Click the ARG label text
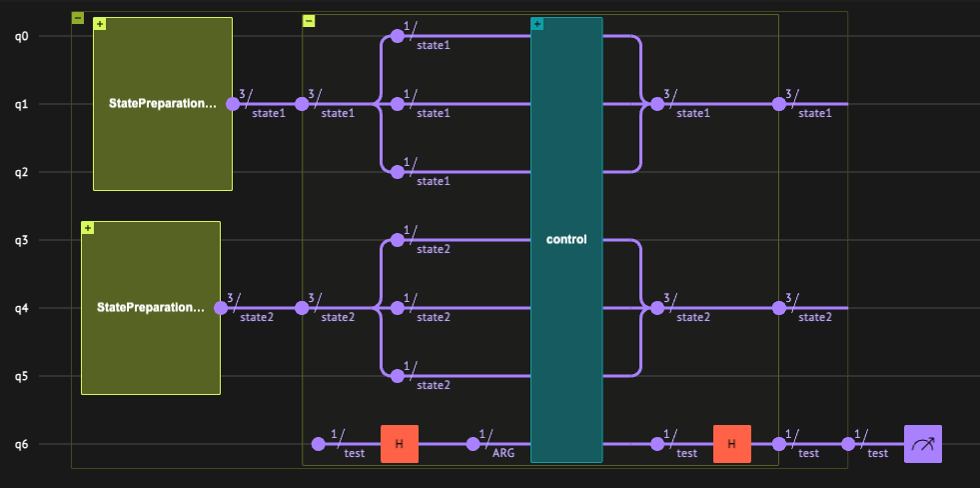Image resolution: width=980 pixels, height=488 pixels. click(x=503, y=454)
